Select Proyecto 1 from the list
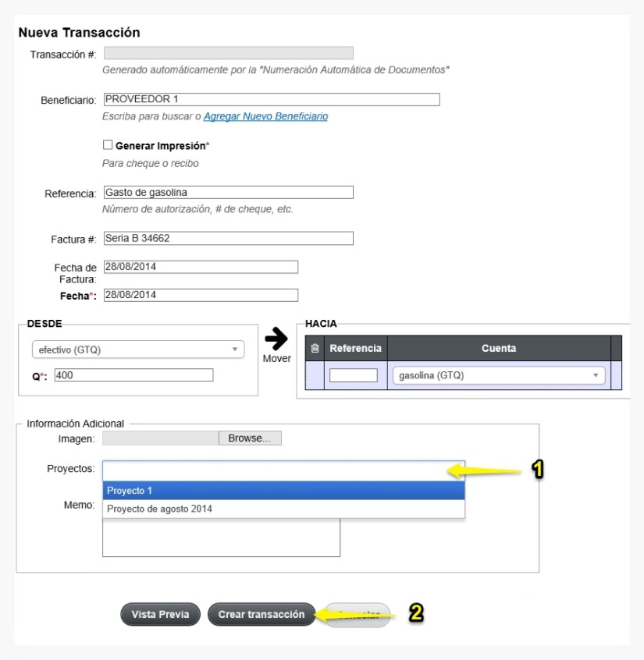The width and height of the screenshot is (644, 660). tap(283, 491)
